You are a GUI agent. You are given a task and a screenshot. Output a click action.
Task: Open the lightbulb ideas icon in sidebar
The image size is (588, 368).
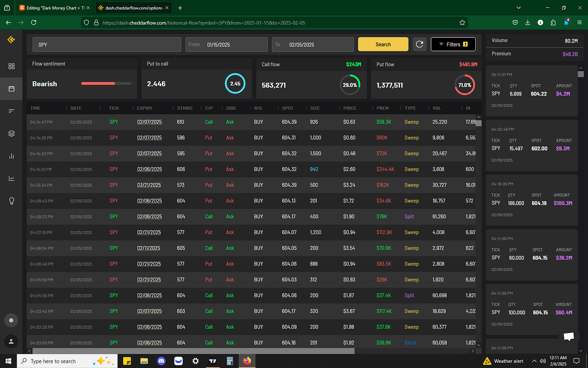click(11, 201)
